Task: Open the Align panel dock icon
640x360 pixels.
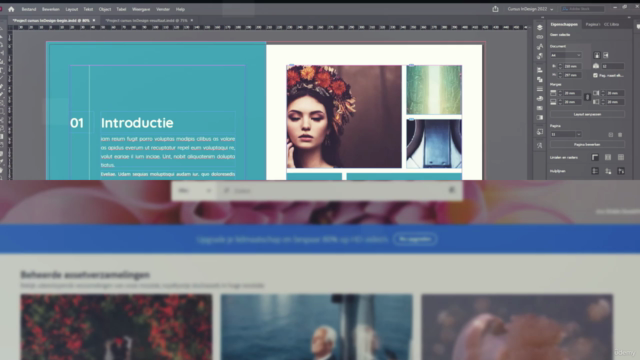Action: [x=540, y=70]
